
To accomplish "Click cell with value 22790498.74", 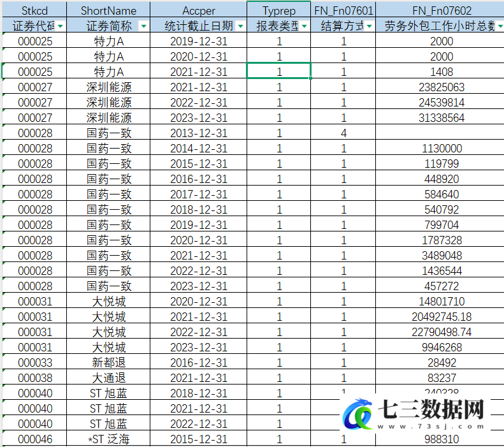I will pos(440,332).
